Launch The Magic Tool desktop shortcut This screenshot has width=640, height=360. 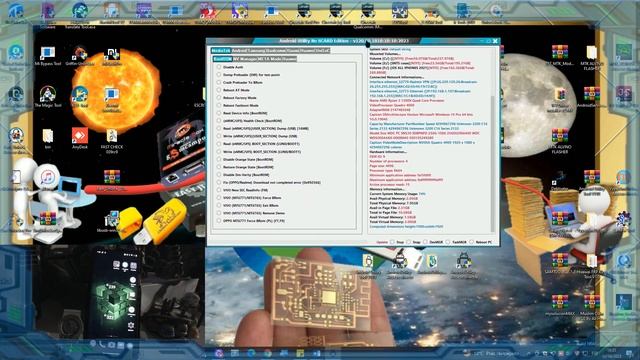coord(47,97)
